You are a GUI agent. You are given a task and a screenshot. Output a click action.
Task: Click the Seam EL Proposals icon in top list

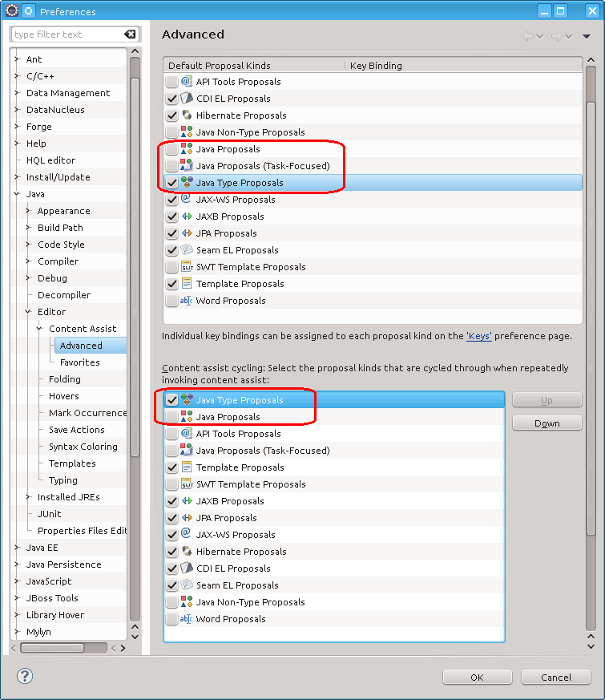click(x=187, y=250)
